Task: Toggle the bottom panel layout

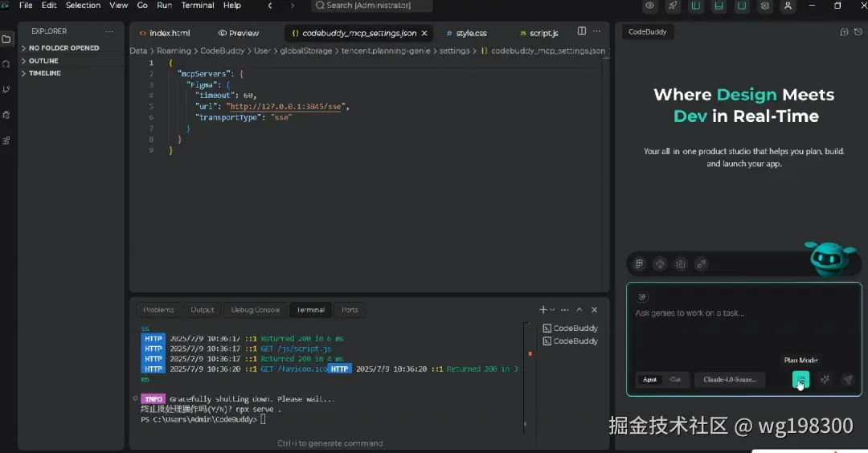Action: [719, 6]
